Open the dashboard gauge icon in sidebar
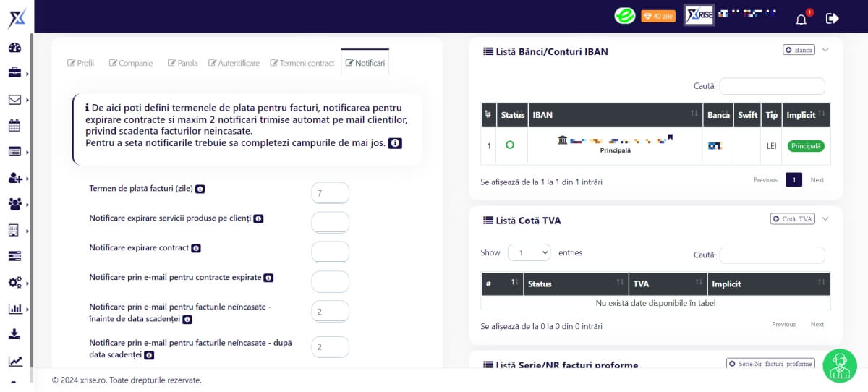This screenshot has width=868, height=392. click(x=14, y=48)
